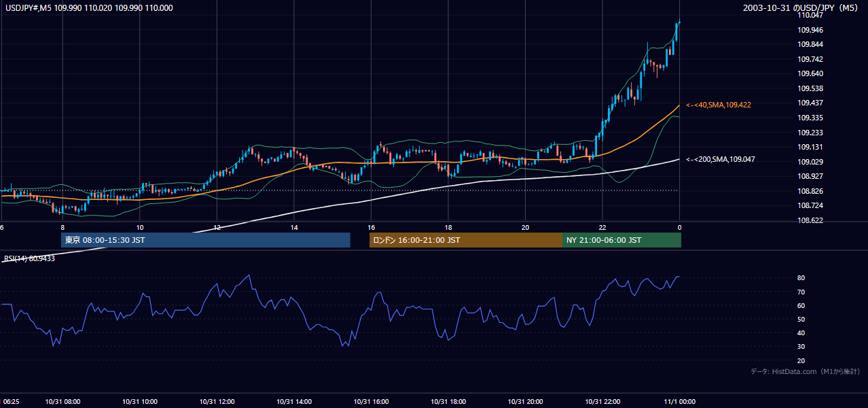Click price axis value 109.029
Screen dimensions: 868x408
click(811, 162)
